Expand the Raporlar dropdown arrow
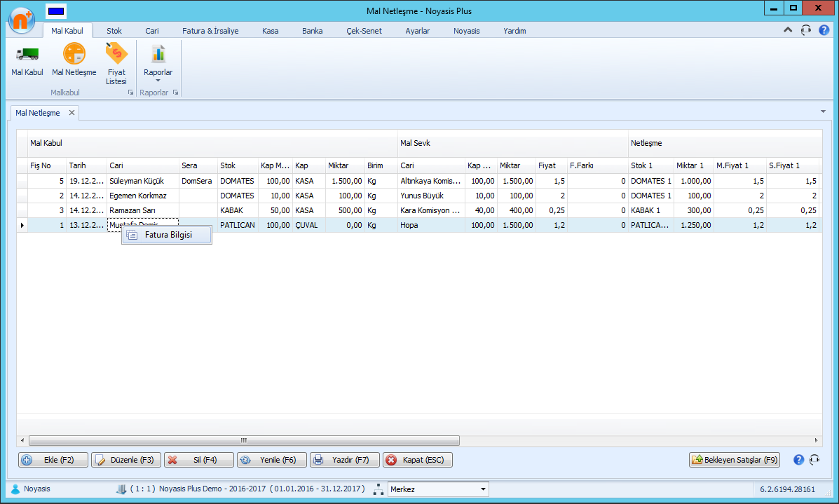This screenshot has width=839, height=504. point(158,81)
